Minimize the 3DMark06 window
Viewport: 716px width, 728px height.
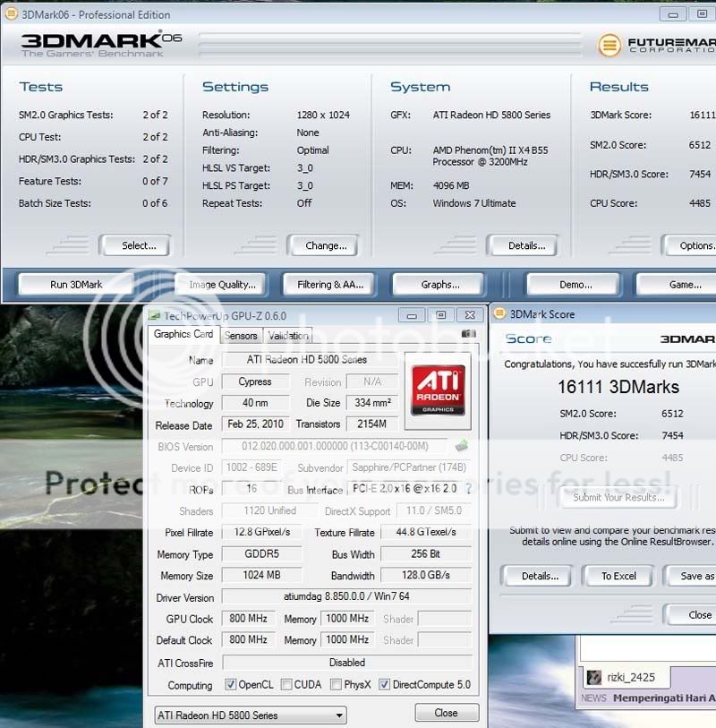(673, 14)
